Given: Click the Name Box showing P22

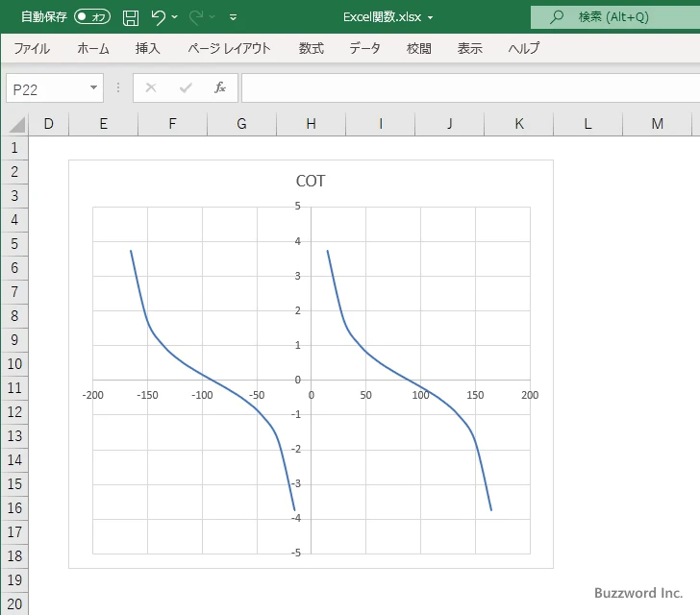Looking at the screenshot, I should 48,88.
